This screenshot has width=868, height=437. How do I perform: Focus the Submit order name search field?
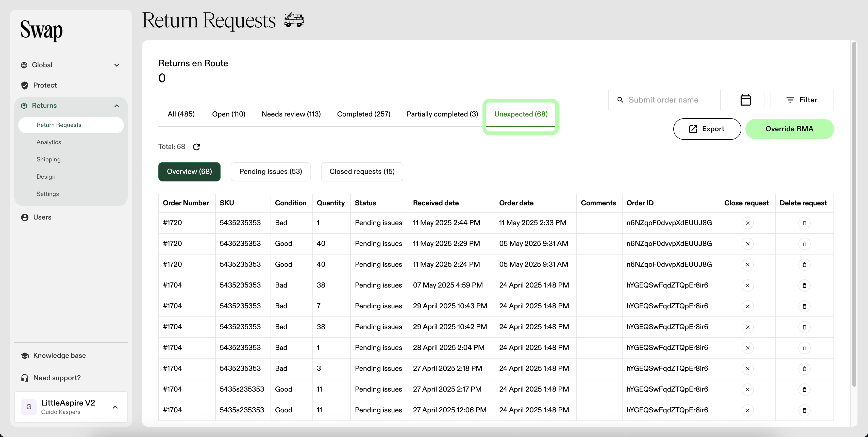point(664,100)
